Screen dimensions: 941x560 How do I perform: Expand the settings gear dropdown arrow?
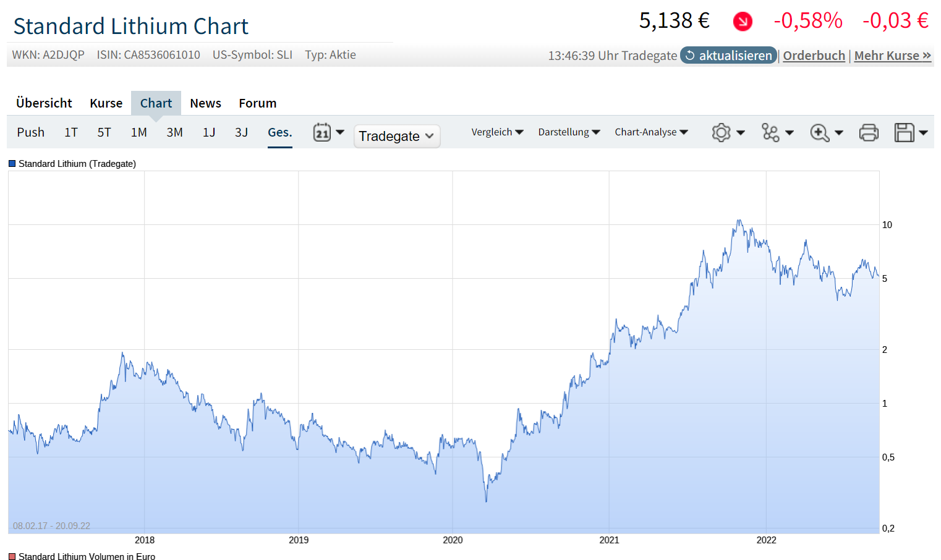(x=741, y=132)
